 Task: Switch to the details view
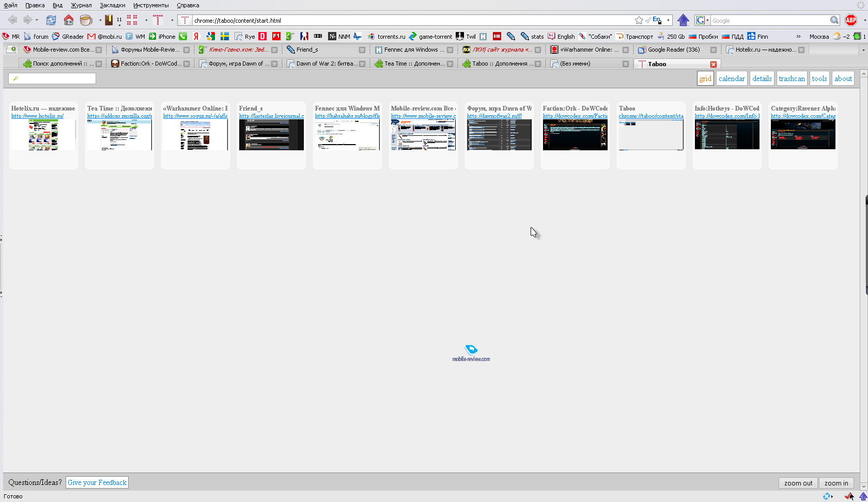coord(762,79)
